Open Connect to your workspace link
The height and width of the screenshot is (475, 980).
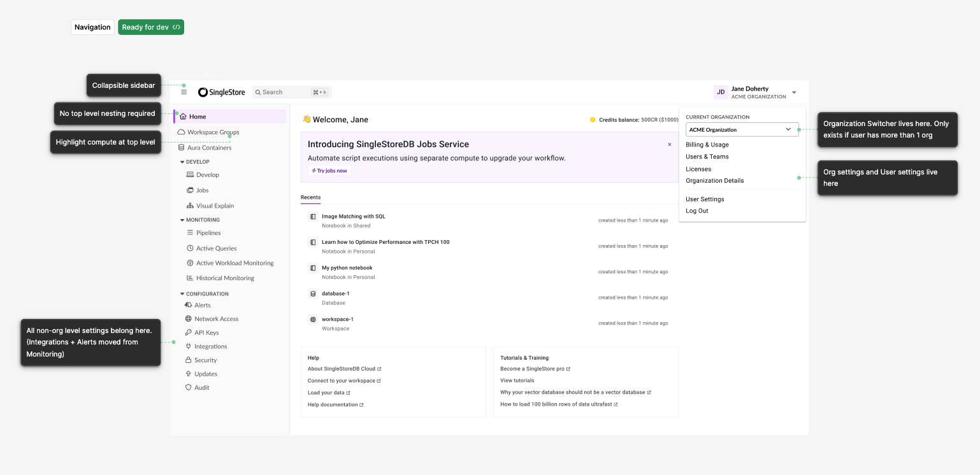(x=344, y=381)
